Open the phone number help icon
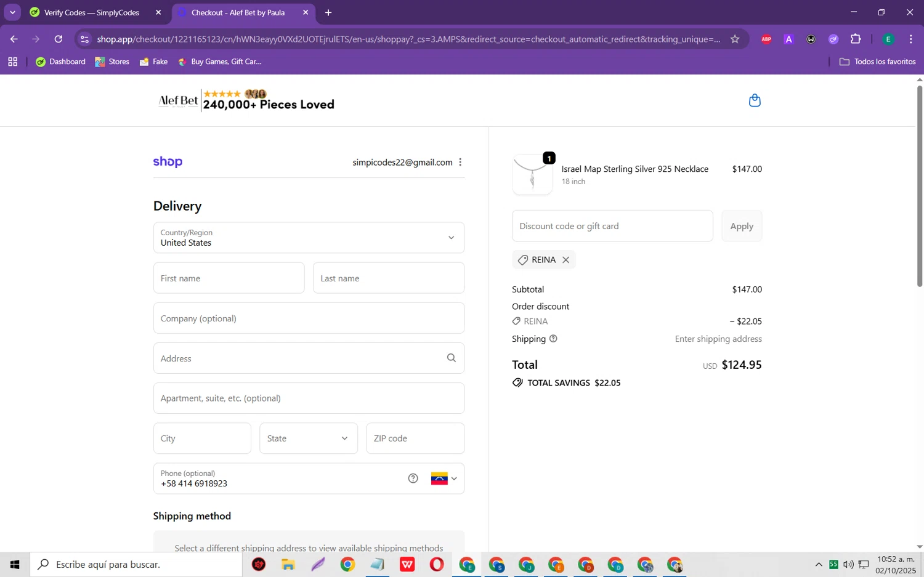Viewport: 924px width, 577px height. [x=413, y=478]
